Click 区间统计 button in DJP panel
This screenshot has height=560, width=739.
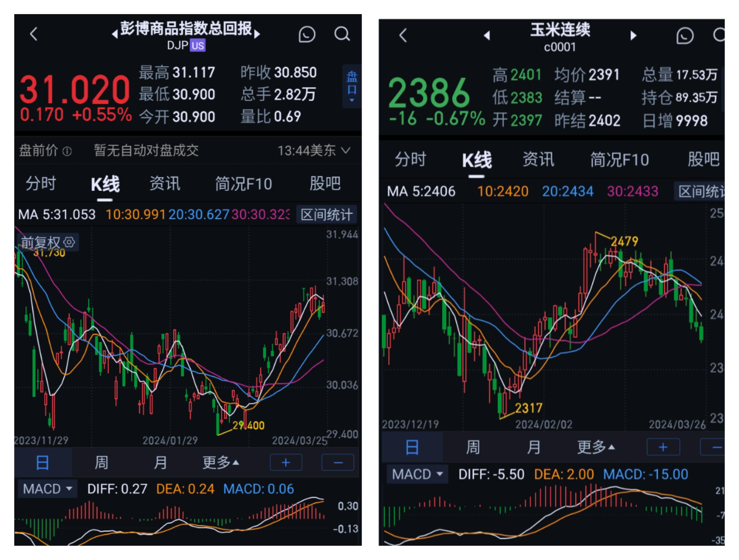327,214
